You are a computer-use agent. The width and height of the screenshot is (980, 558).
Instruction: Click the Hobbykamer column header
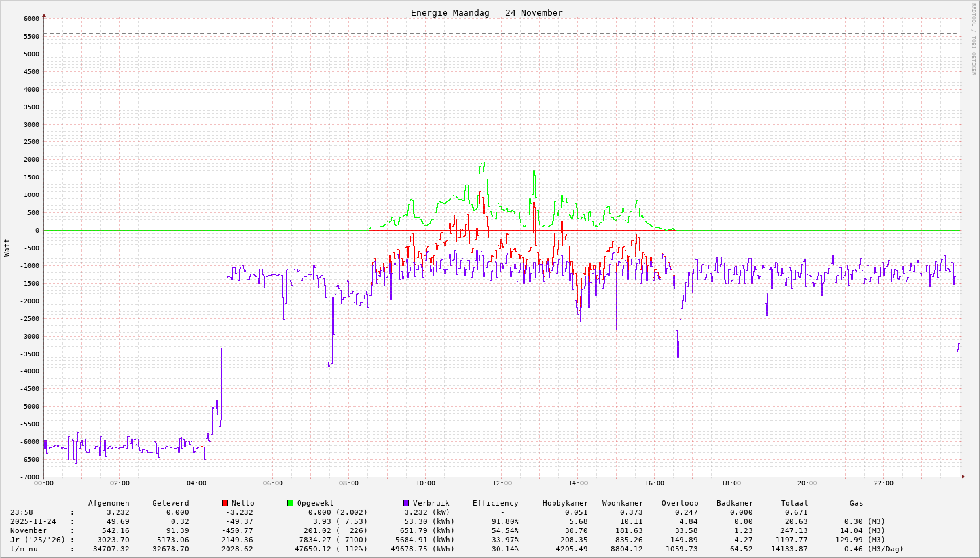[565, 503]
